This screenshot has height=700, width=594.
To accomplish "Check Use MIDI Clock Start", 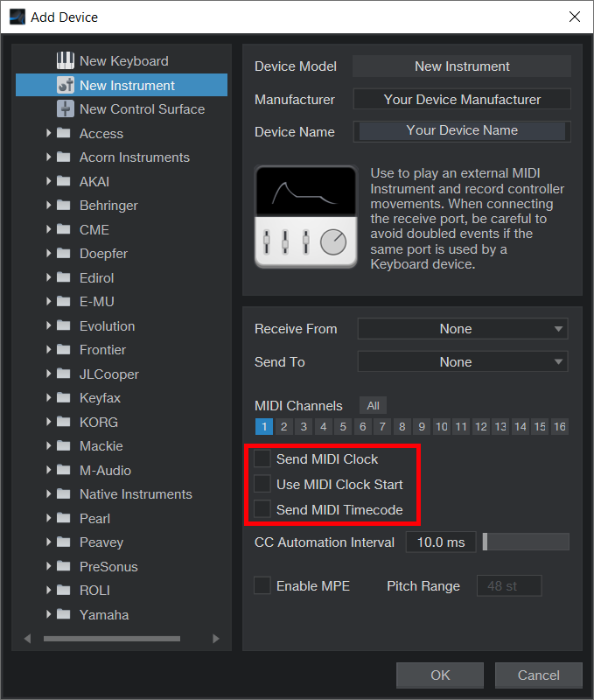I will tap(262, 484).
